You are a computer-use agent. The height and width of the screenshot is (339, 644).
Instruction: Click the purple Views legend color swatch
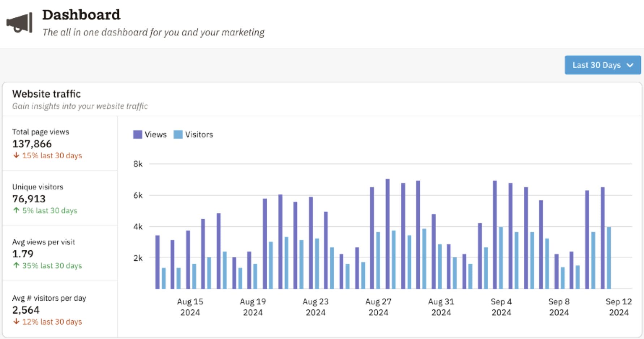138,134
